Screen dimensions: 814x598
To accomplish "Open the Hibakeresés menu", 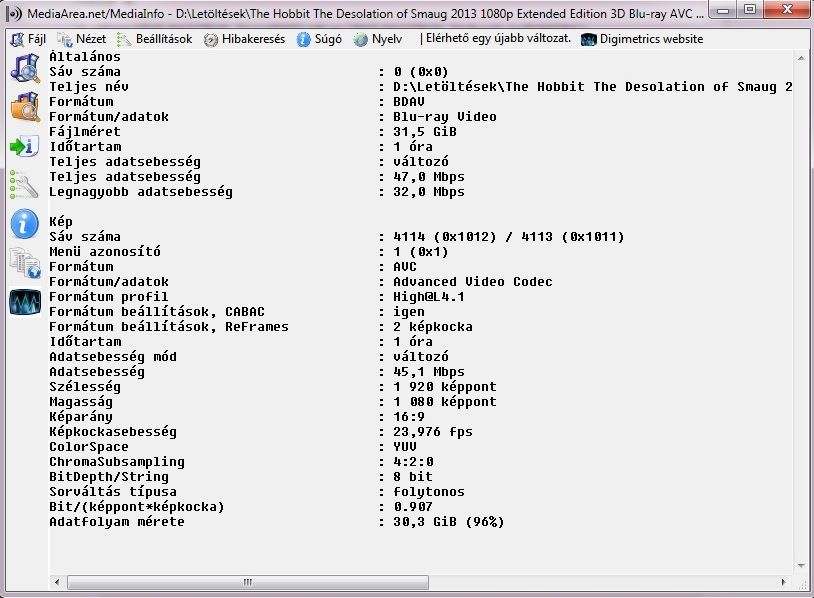I will (253, 39).
